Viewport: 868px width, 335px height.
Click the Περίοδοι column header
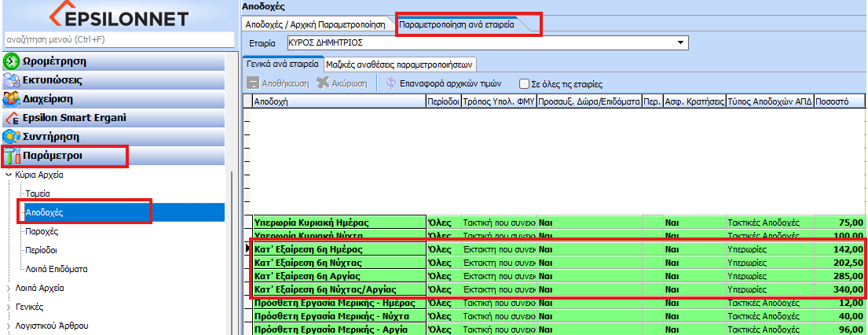coord(443,101)
